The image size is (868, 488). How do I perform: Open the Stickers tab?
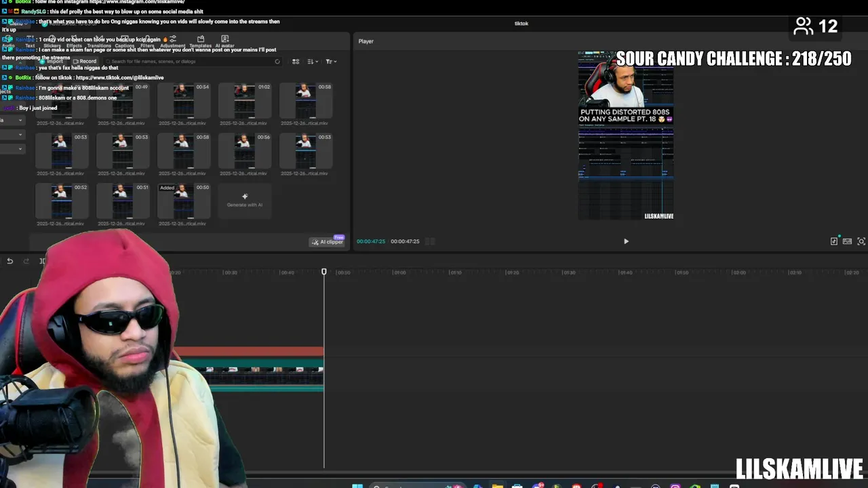pyautogui.click(x=52, y=42)
